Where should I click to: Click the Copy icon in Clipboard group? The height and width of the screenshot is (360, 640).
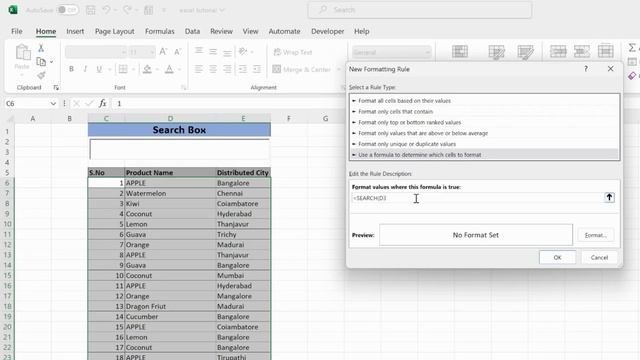coord(41,62)
